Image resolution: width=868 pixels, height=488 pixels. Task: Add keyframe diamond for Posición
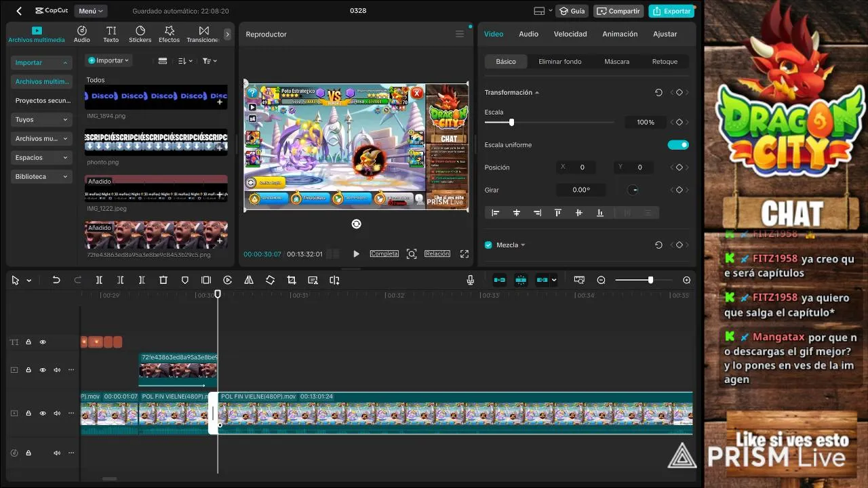(x=679, y=167)
